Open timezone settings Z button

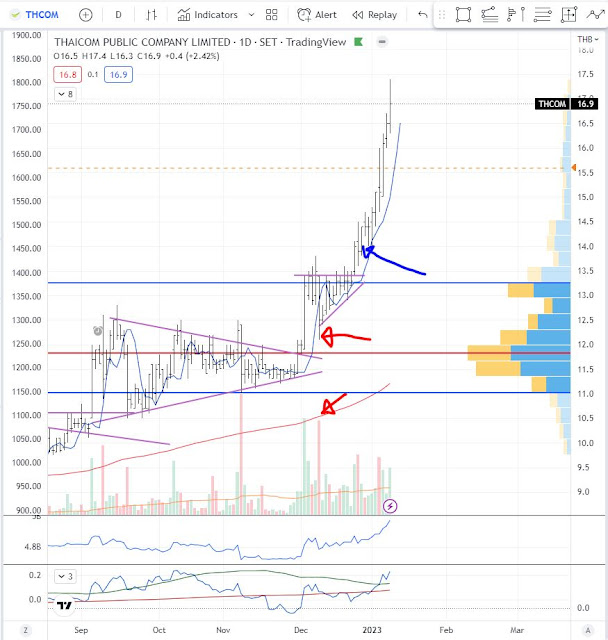(x=25, y=630)
